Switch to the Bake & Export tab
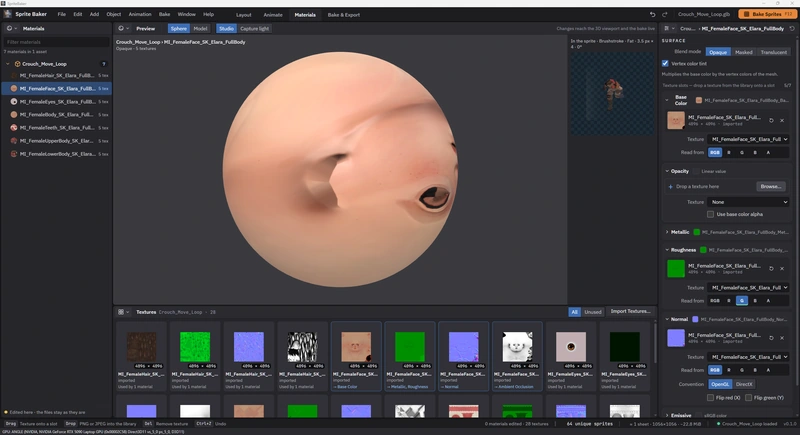 click(x=343, y=15)
